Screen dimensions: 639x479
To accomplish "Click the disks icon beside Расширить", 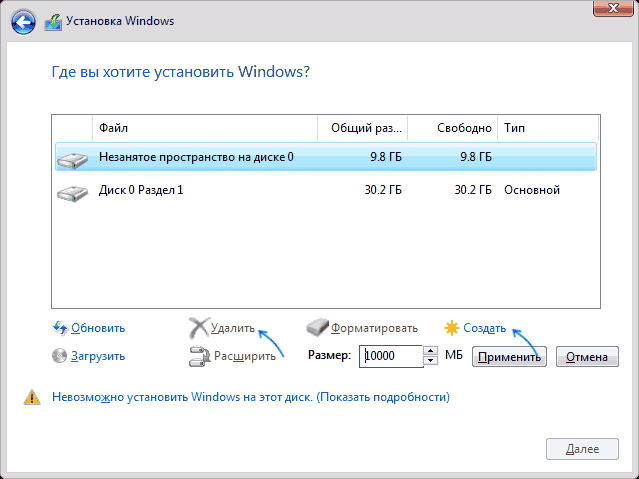I will coord(199,356).
